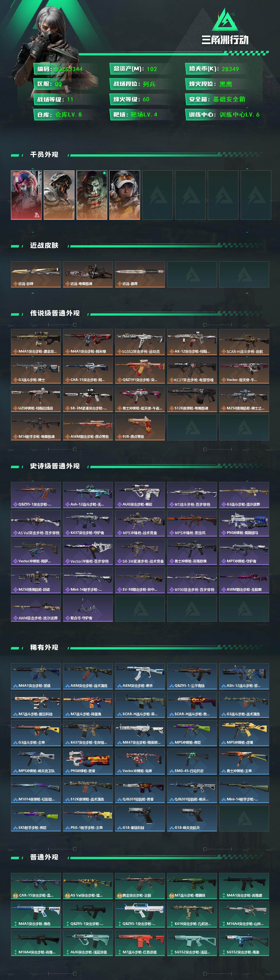Choose the 近战-电锯惊魂 melee skin card

coord(88,274)
